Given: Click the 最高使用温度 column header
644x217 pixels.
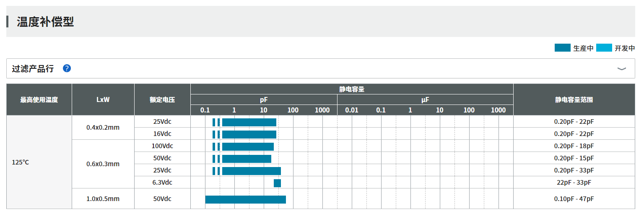Looking at the screenshot, I should [39, 100].
